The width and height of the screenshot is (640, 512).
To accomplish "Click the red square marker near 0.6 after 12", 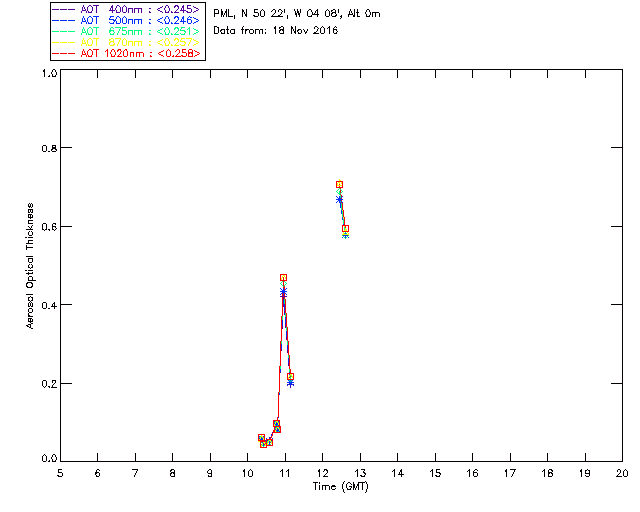I will 345,229.
